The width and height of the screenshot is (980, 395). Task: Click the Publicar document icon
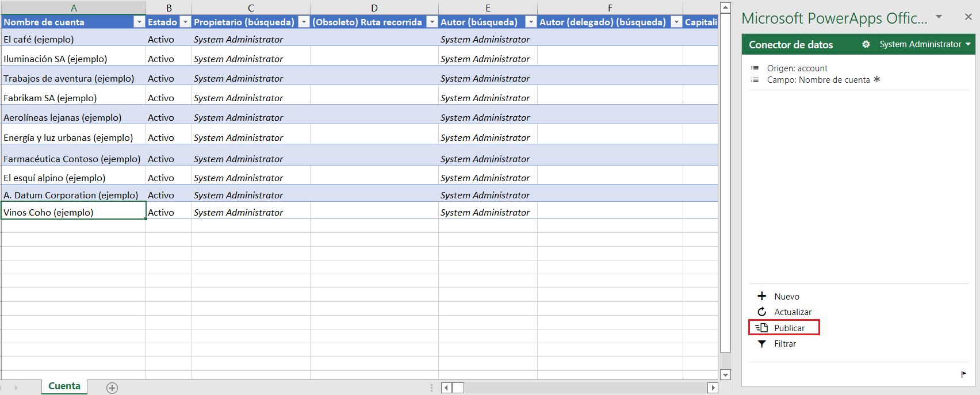click(761, 328)
